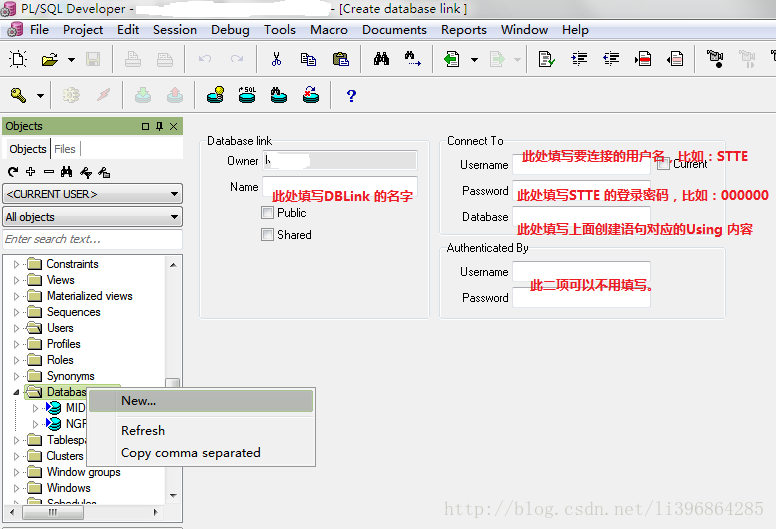Click the Cut scissors icon
This screenshot has width=776, height=529.
pyautogui.click(x=276, y=59)
